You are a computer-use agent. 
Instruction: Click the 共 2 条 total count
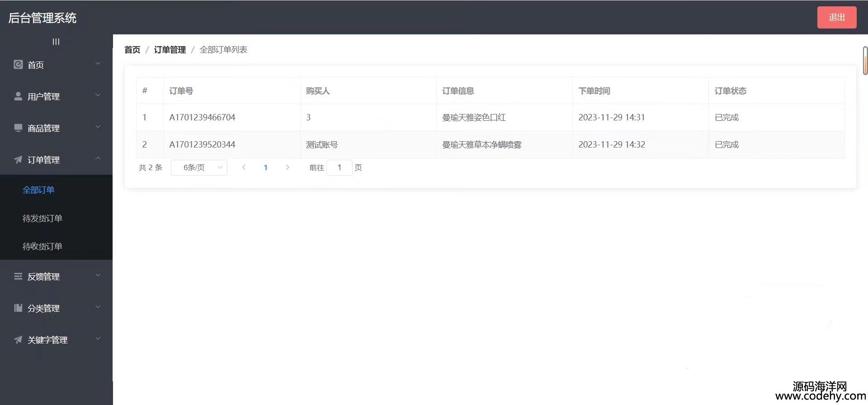point(151,167)
